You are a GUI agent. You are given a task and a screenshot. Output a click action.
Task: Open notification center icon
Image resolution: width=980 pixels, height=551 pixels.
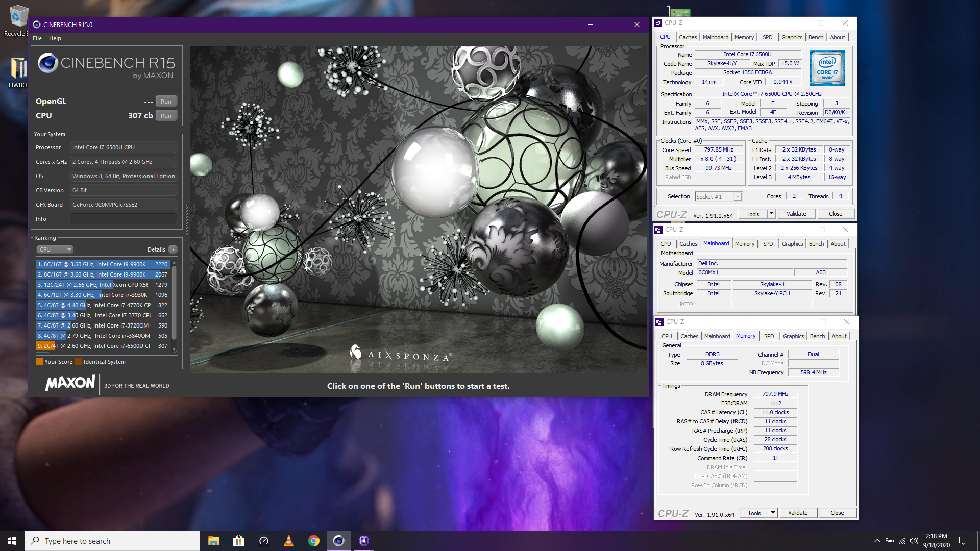pos(963,541)
